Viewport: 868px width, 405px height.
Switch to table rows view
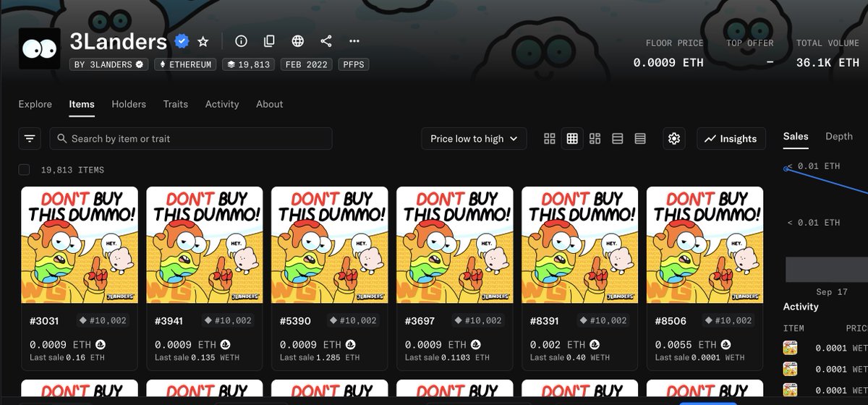640,138
